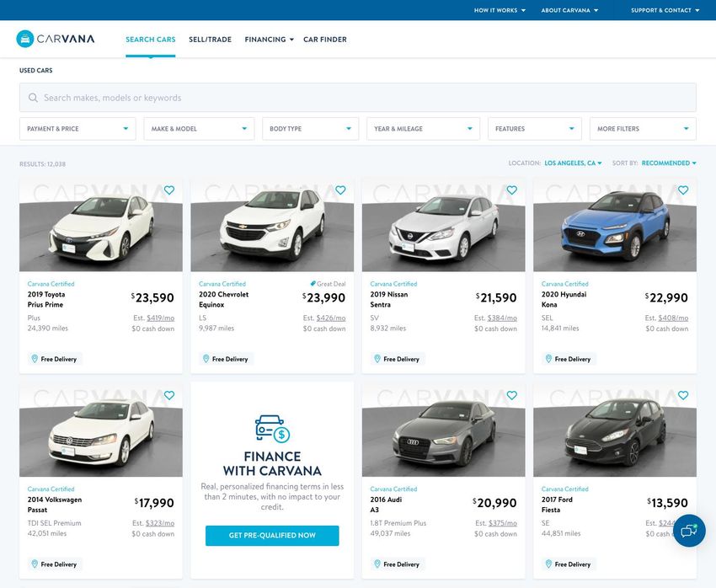This screenshot has height=588, width=716.
Task: Open the Car Finder tab
Action: click(x=325, y=40)
